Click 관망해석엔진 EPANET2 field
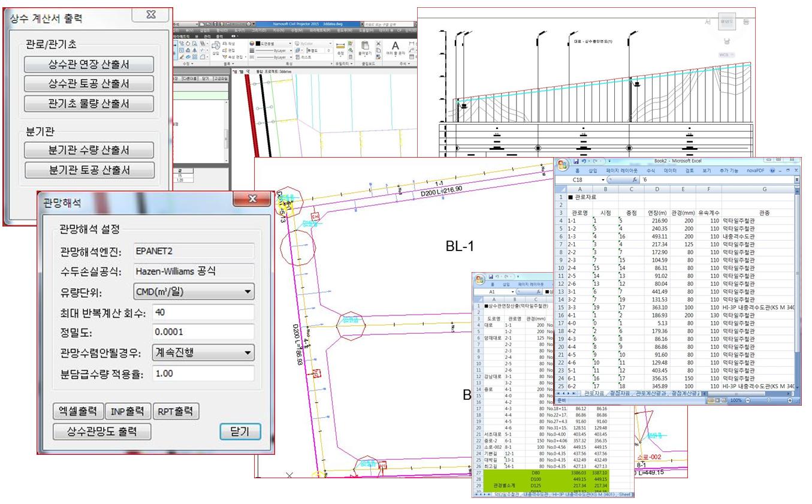812x504 pixels. tap(193, 251)
